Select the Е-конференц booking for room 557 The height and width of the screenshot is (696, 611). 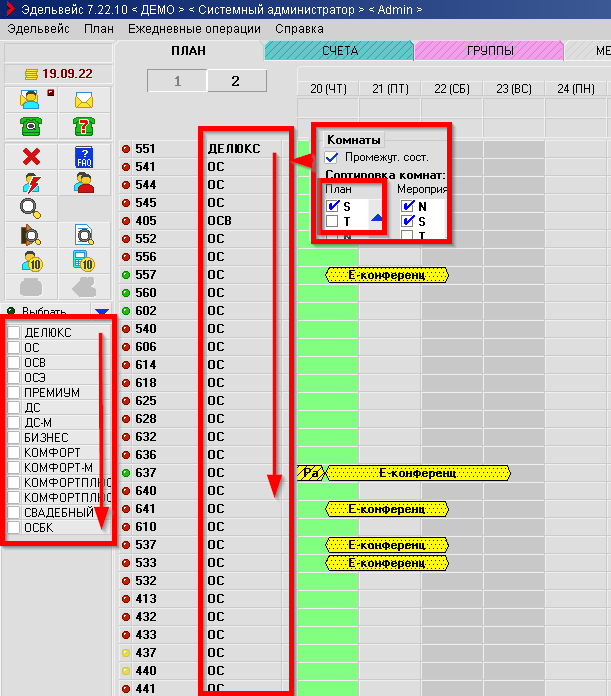tap(387, 275)
